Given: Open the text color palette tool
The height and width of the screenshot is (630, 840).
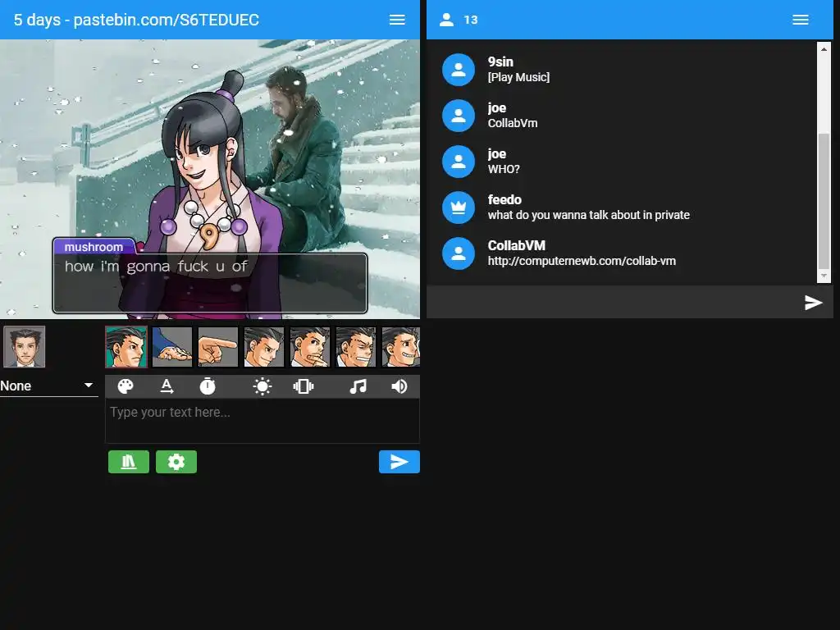Looking at the screenshot, I should click(x=126, y=386).
